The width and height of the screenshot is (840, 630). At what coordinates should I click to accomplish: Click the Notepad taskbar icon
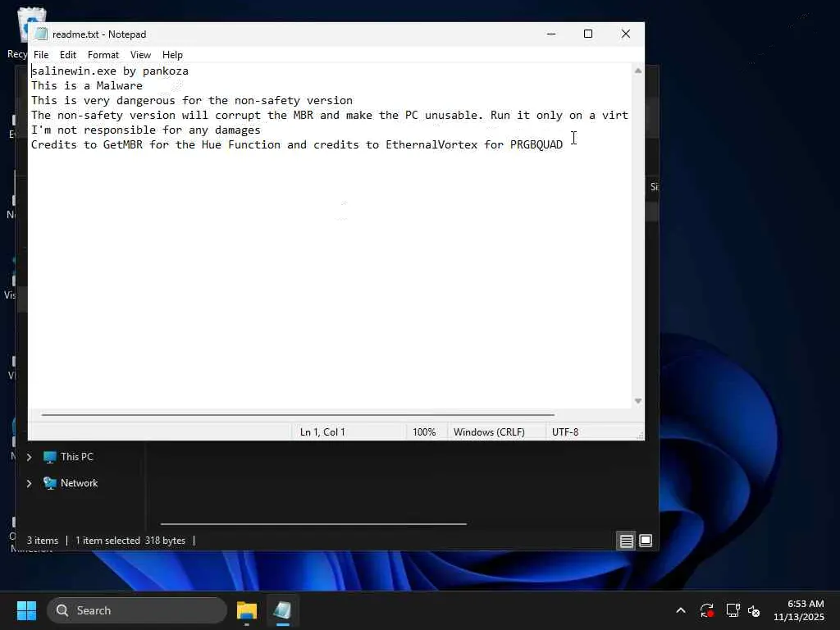point(282,610)
